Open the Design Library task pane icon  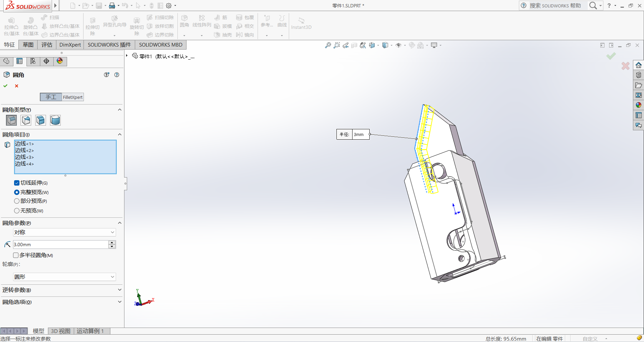click(639, 75)
